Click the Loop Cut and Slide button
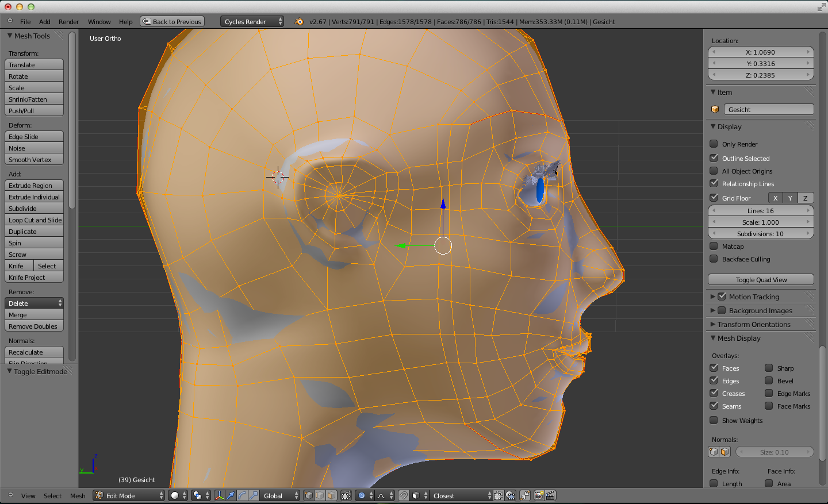Viewport: 828px width, 504px height. click(x=34, y=220)
